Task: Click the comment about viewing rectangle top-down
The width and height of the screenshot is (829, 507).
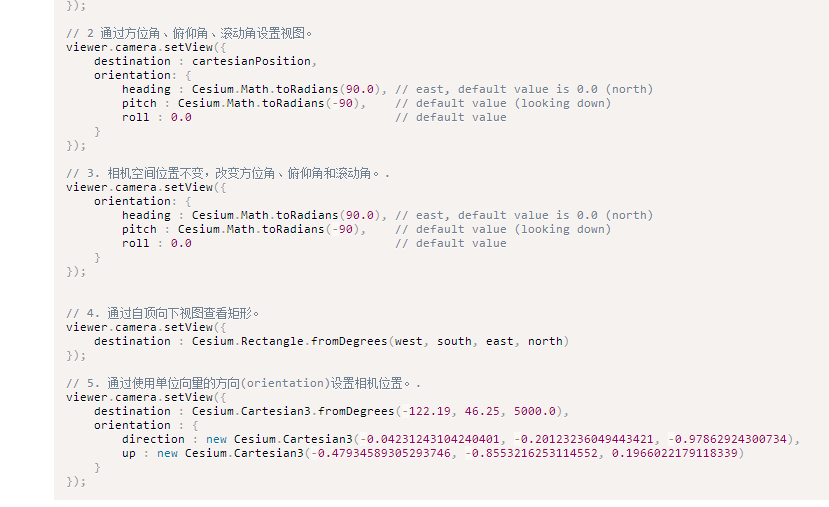Action: pyautogui.click(x=163, y=314)
